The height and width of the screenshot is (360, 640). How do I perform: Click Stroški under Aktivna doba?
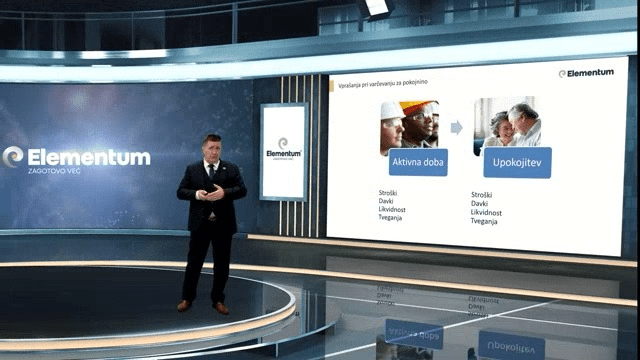click(x=388, y=193)
